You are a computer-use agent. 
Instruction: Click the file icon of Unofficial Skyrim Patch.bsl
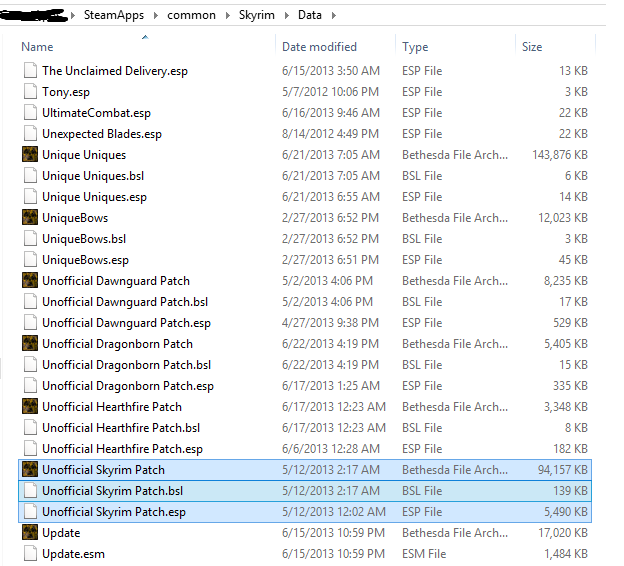30,490
